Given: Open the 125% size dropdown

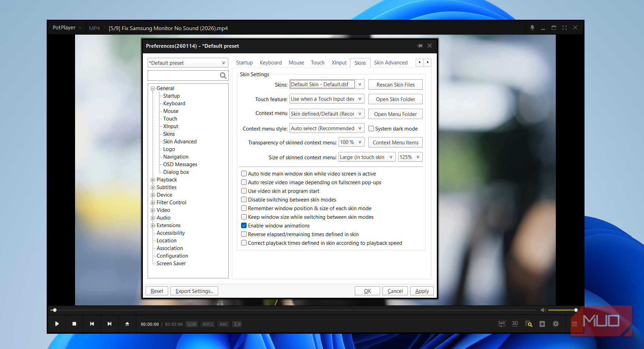Looking at the screenshot, I should 410,157.
